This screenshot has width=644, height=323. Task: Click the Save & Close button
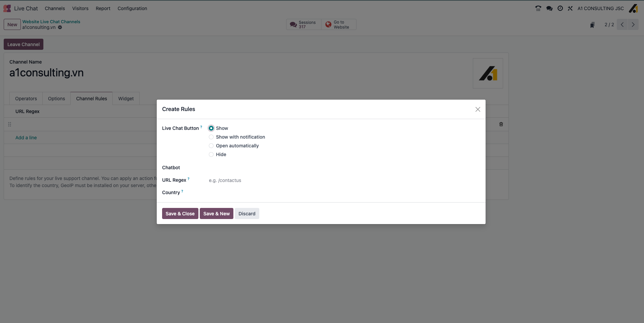coord(180,214)
